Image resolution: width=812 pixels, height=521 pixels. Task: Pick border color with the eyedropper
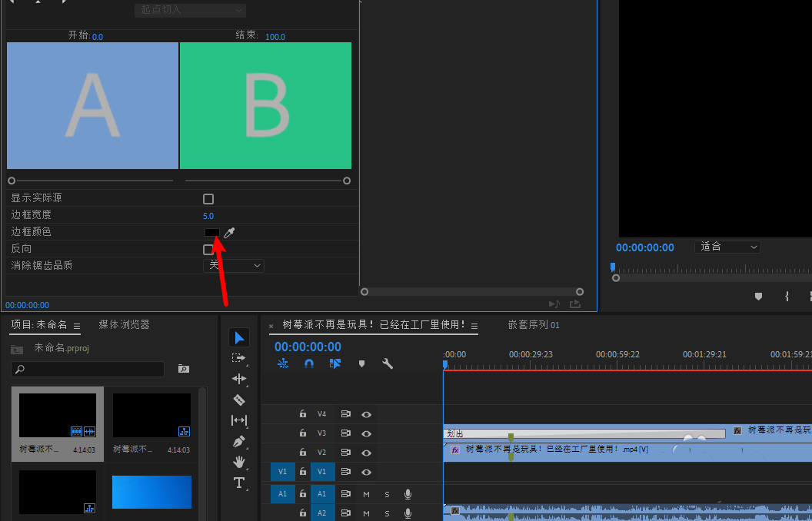click(229, 232)
